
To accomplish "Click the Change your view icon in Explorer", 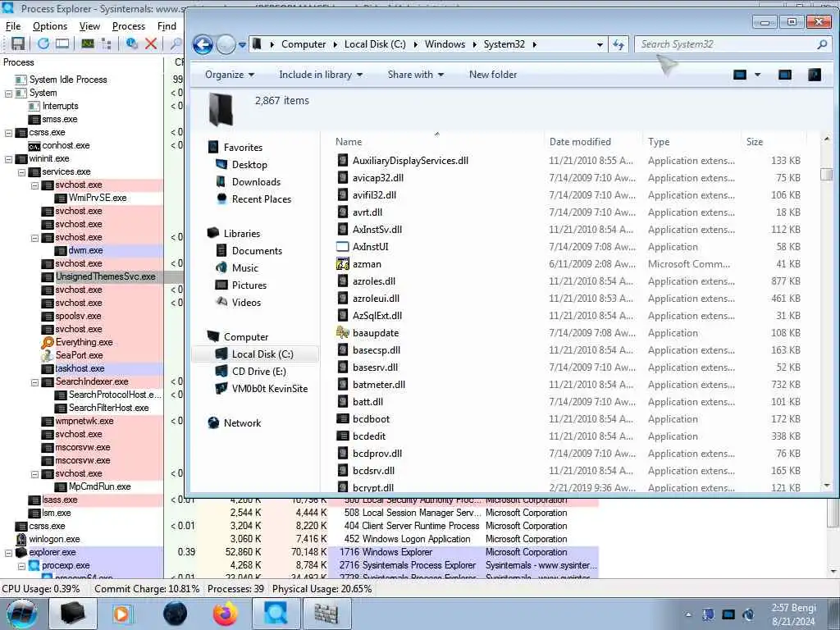I will [740, 75].
